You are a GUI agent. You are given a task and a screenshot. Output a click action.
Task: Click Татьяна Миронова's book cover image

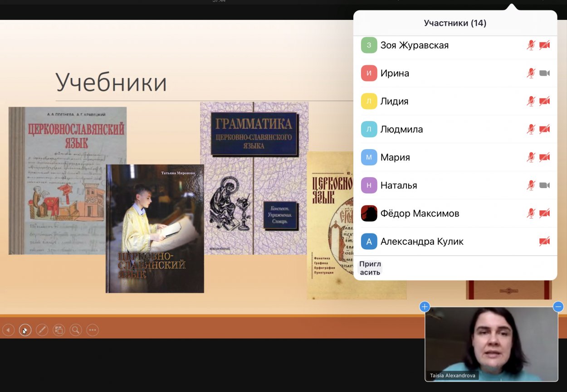155,228
